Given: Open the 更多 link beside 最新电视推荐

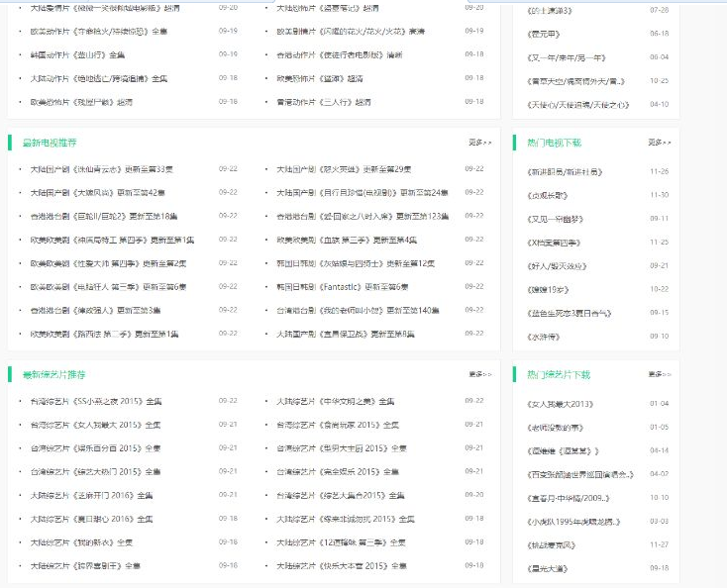Looking at the screenshot, I should 479,143.
